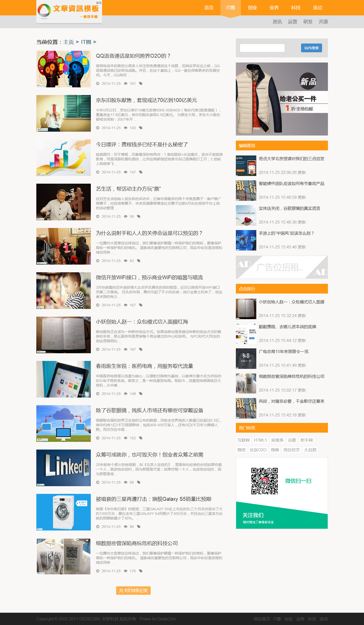This screenshot has height=625, width=364.
Task: Select the HTML5 hot tag
Action: tap(260, 440)
